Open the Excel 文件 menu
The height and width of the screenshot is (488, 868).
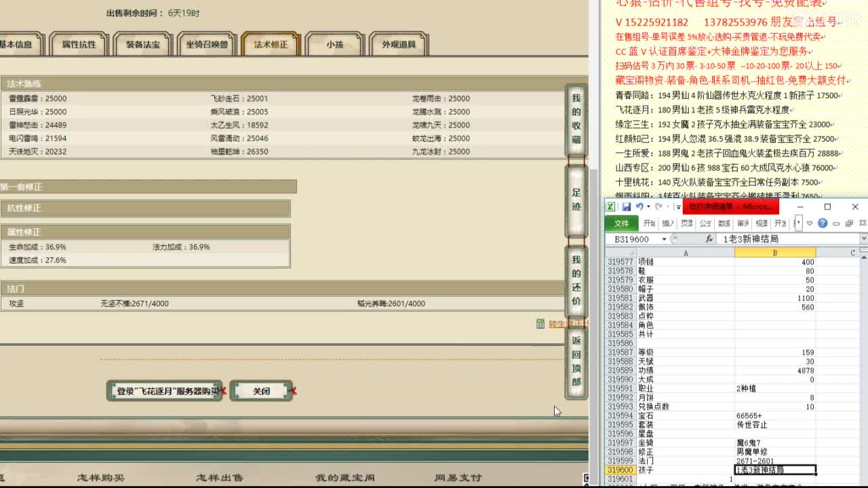pos(621,223)
